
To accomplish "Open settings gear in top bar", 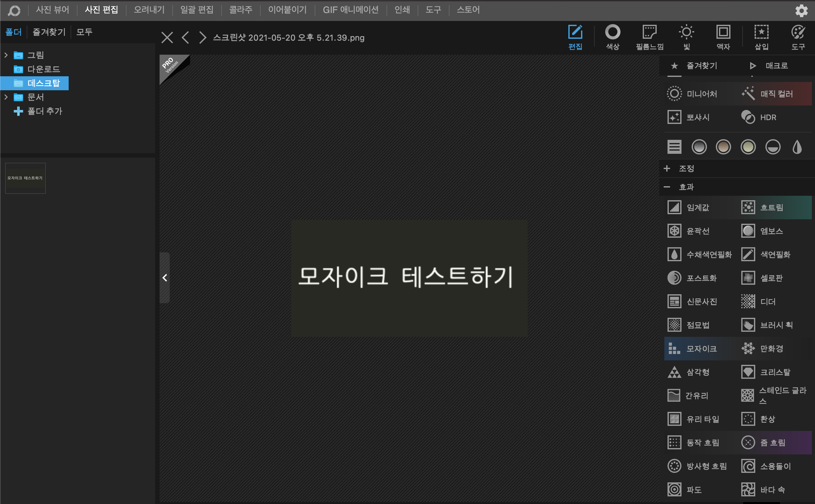I will [801, 11].
